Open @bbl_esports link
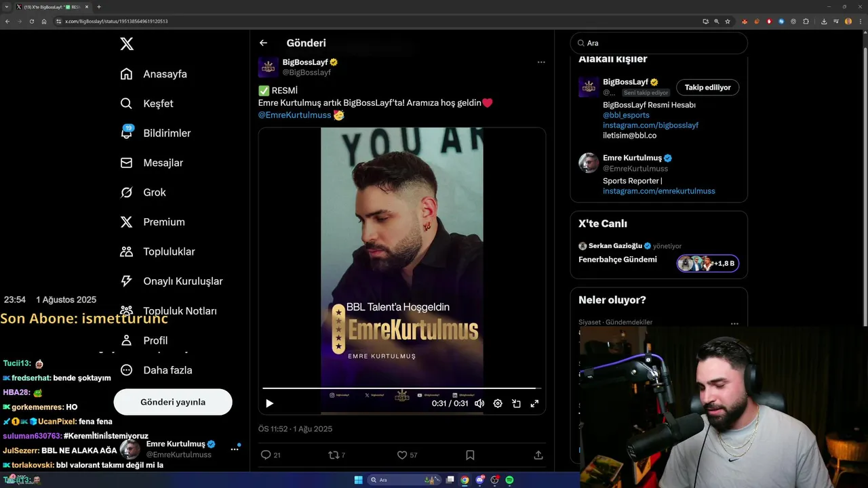 626,115
